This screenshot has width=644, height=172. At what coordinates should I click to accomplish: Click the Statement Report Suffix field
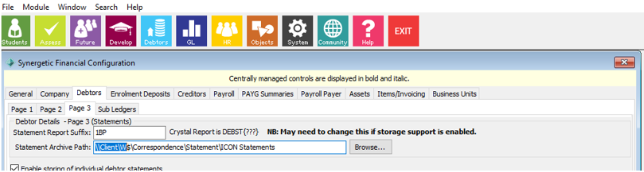point(130,132)
